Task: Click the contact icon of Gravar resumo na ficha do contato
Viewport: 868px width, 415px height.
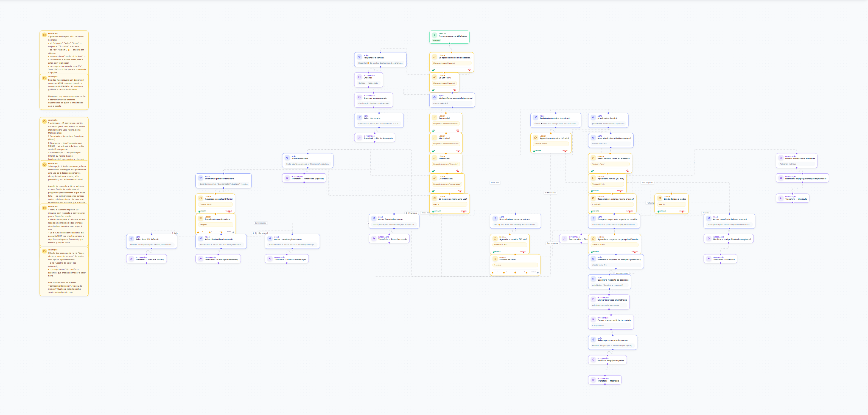Action: click(593, 319)
